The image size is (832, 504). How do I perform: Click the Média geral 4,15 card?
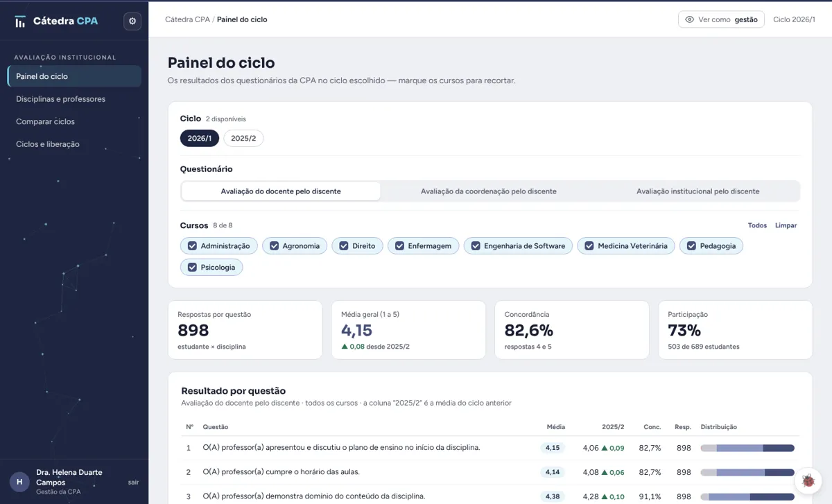click(408, 330)
